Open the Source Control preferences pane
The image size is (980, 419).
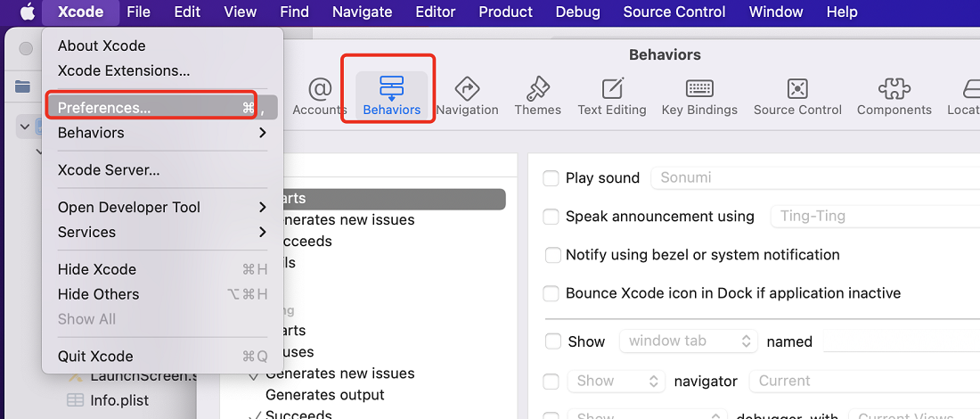(x=797, y=97)
